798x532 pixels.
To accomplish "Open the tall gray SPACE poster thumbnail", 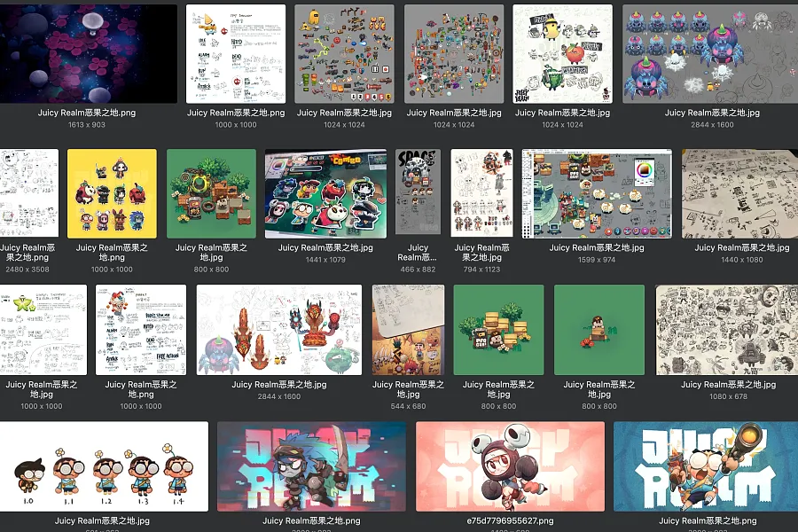I will point(418,193).
